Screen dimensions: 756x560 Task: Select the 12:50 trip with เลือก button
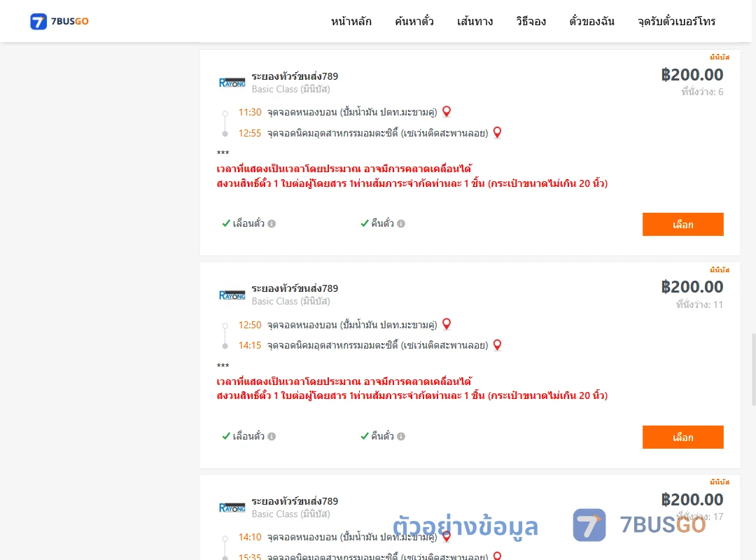click(x=682, y=437)
